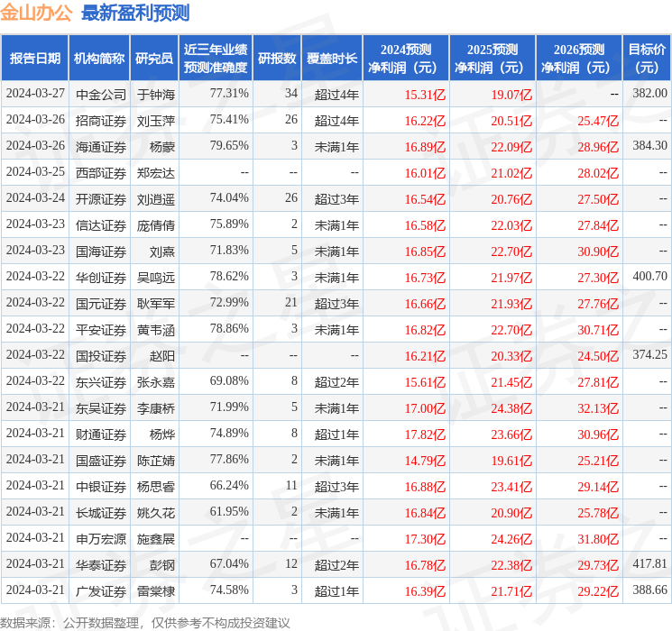Click accuracy value 79.65%
Viewport: 672px width, 631px height.
point(229,145)
